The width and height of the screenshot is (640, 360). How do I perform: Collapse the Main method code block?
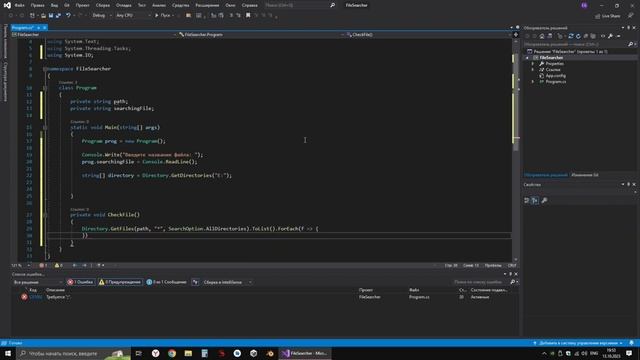pos(45,127)
